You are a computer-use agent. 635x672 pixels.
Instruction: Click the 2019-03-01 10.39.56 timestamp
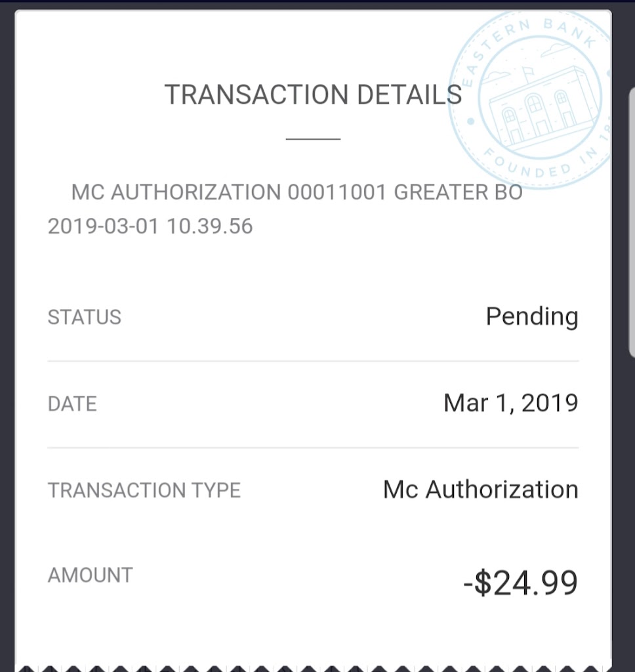(150, 226)
